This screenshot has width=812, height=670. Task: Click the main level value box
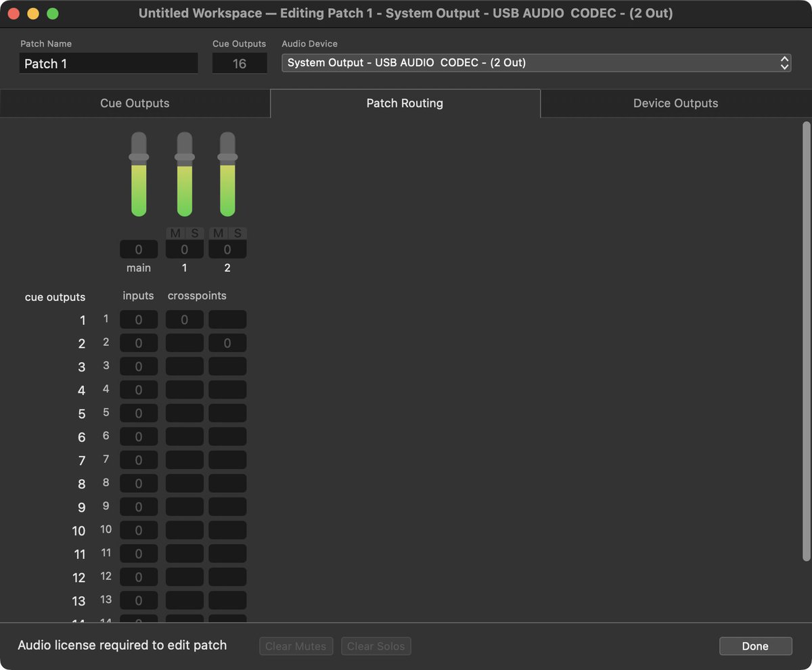pos(139,249)
